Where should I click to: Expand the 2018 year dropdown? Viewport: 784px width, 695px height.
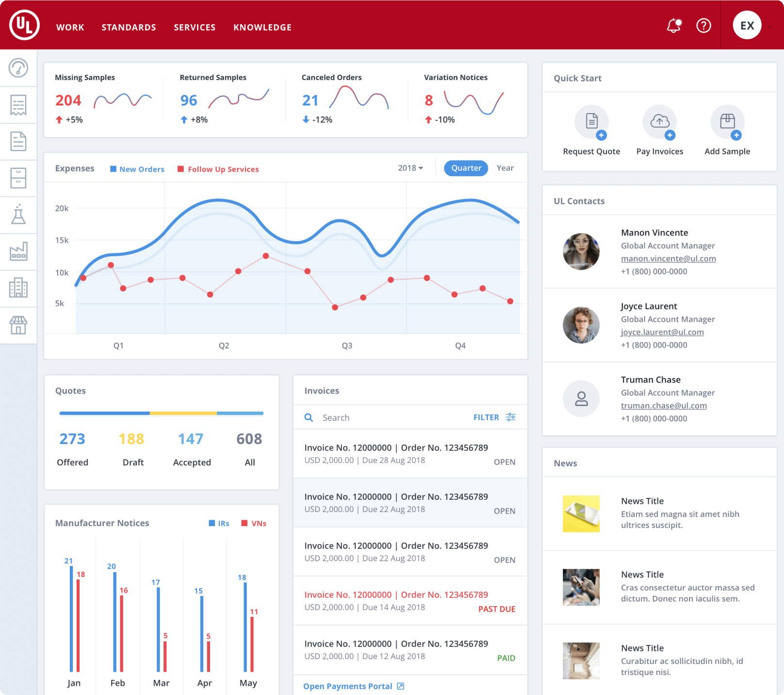pos(410,168)
